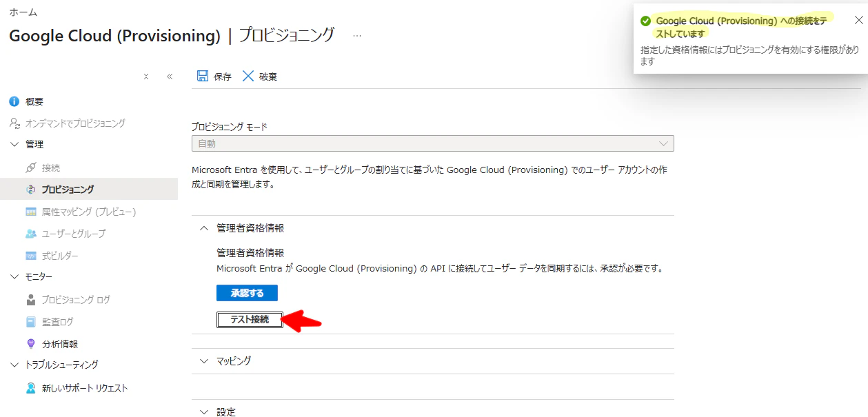
Task: Click the 管理者資格情報 subheading above the description
Action: [250, 253]
